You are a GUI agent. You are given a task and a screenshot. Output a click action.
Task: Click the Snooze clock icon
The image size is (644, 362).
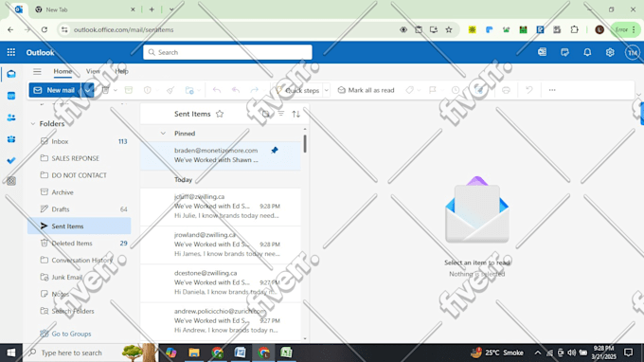(456, 90)
